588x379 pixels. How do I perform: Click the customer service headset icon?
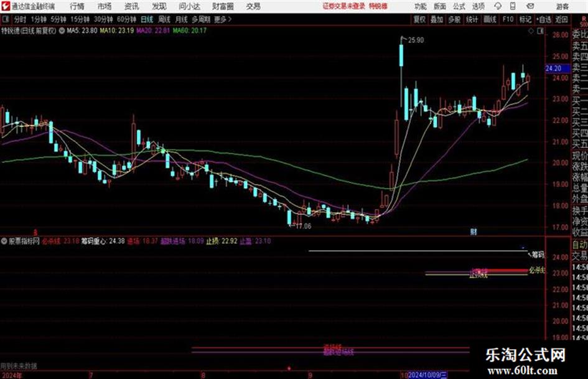pos(498,6)
